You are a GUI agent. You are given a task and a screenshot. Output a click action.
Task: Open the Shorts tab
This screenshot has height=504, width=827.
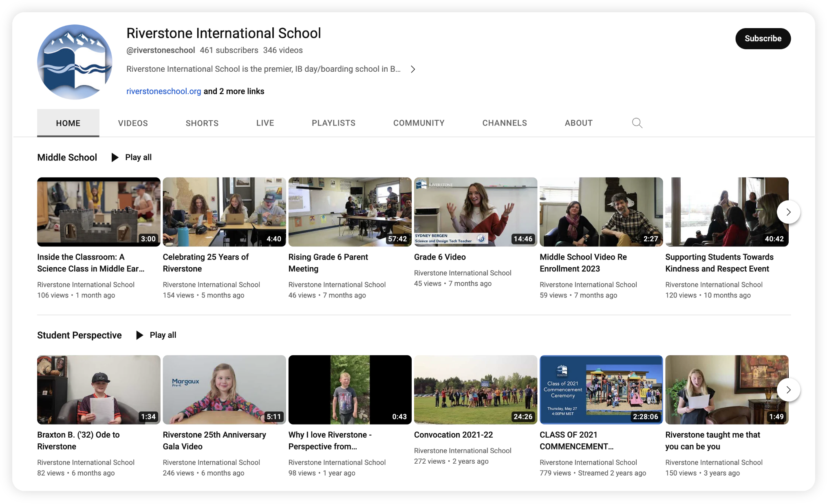pyautogui.click(x=202, y=123)
